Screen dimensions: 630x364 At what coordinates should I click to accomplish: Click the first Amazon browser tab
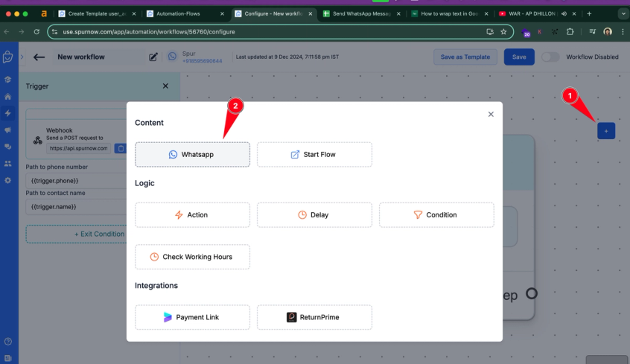(x=44, y=13)
